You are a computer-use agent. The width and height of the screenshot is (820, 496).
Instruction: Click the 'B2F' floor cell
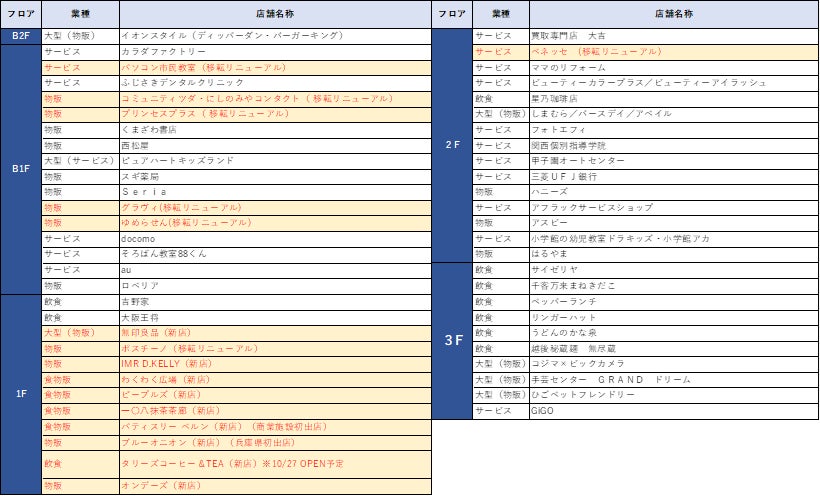(x=21, y=36)
